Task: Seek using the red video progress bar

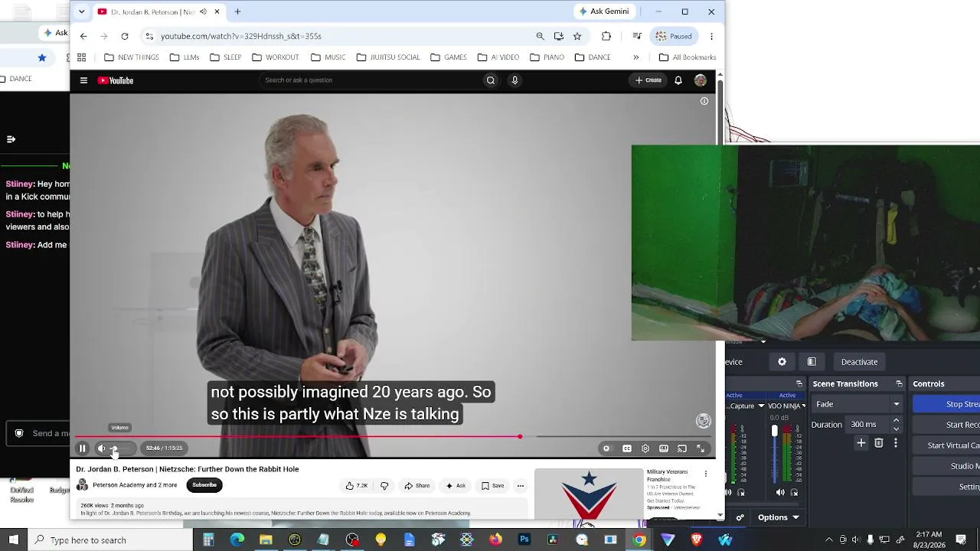Action: [x=394, y=437]
